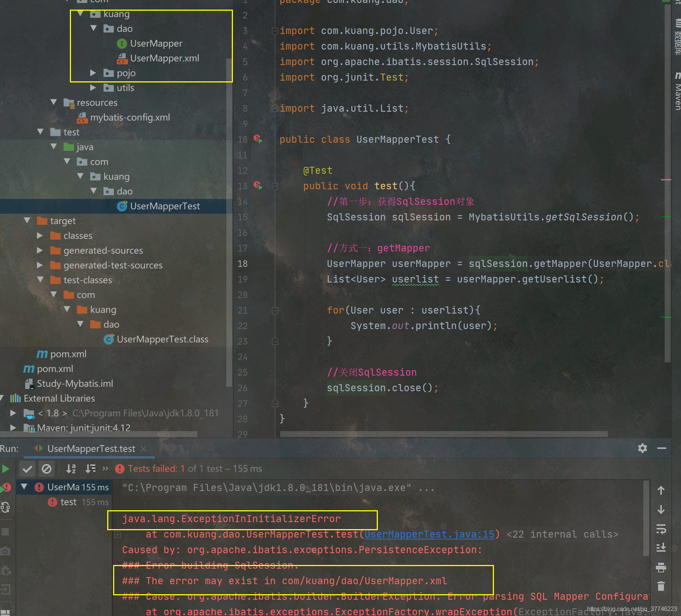Collapse the main kuang package

80,14
